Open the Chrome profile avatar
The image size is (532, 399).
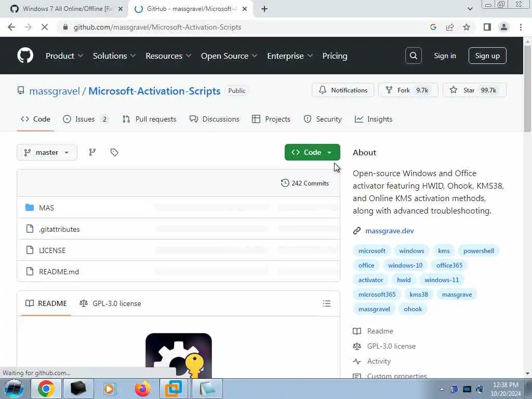[x=504, y=27]
